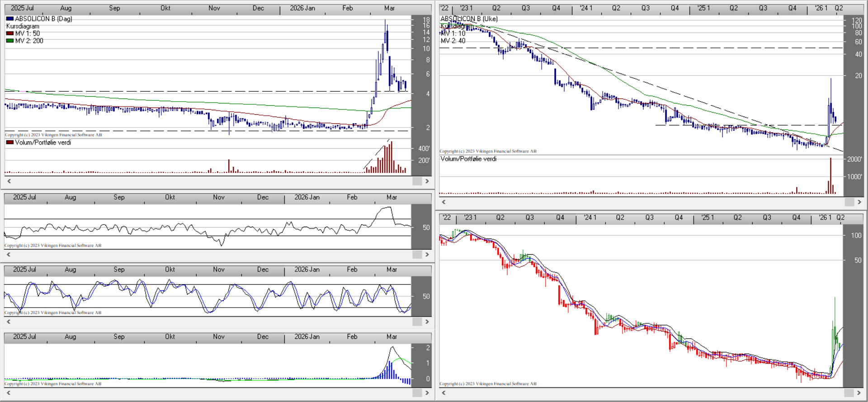This screenshot has width=868, height=402.
Task: Hit the right scroll arrow under the MACD histogram
Action: pyautogui.click(x=427, y=393)
